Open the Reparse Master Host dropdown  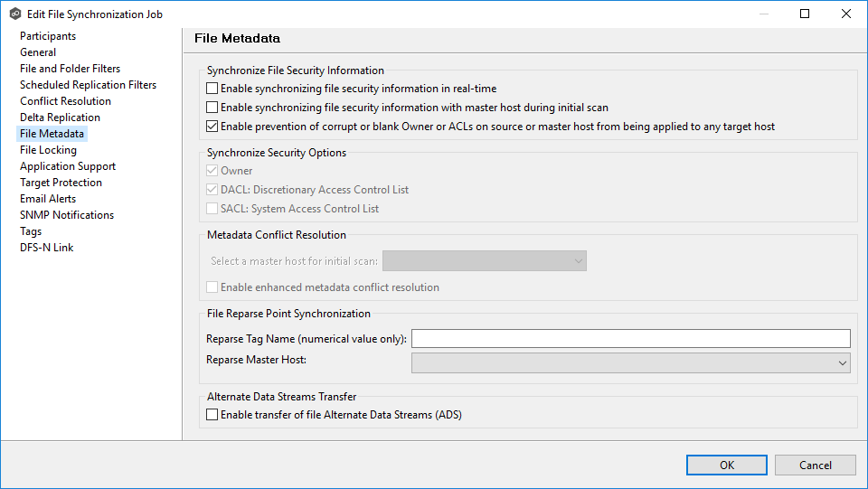pos(630,362)
